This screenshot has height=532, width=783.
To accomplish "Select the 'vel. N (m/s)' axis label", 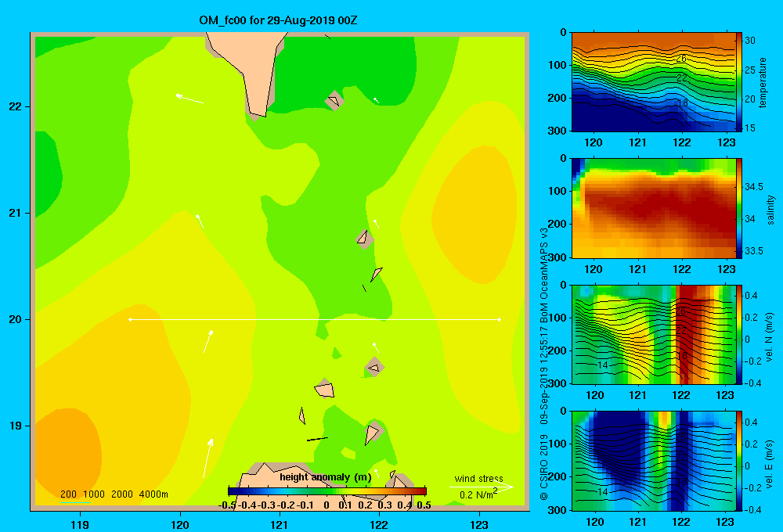I will tap(770, 337).
